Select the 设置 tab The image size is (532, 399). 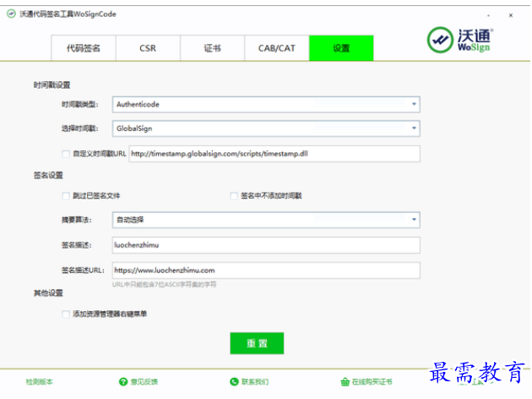(341, 48)
